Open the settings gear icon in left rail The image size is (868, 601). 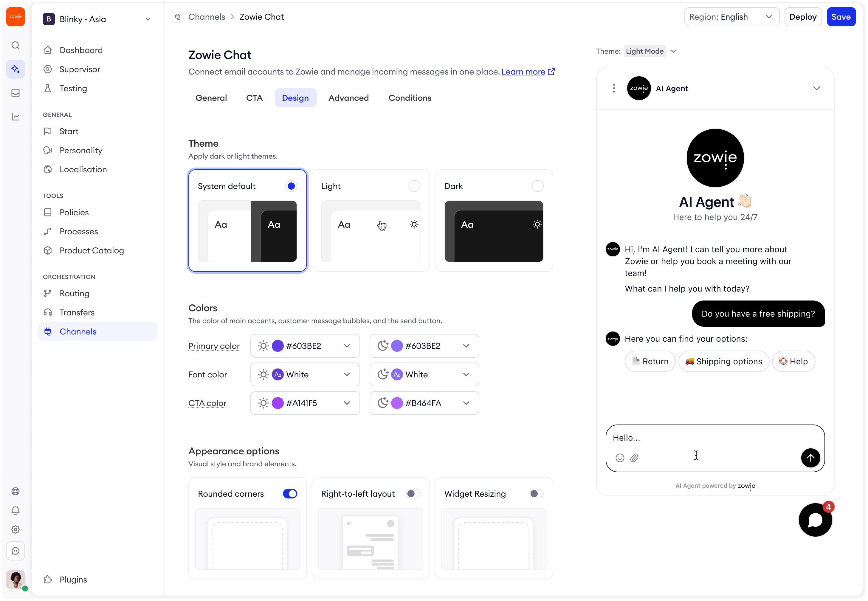[x=15, y=530]
